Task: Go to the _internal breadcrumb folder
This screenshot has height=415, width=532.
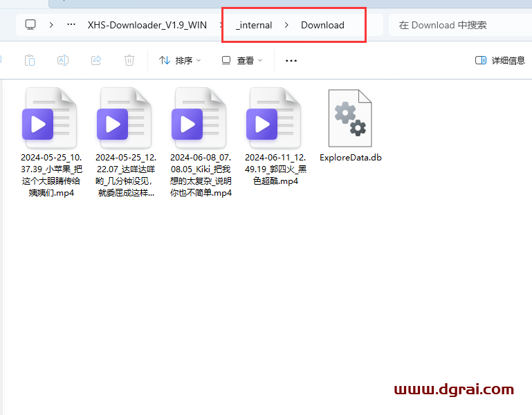Action: (x=254, y=25)
